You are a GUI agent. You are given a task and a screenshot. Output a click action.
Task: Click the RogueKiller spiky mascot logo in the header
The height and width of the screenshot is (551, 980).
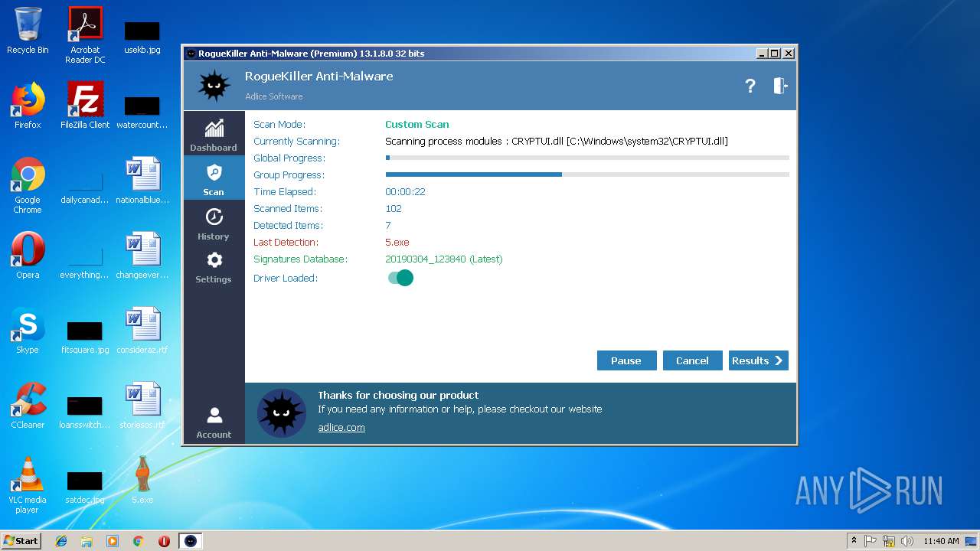point(214,85)
